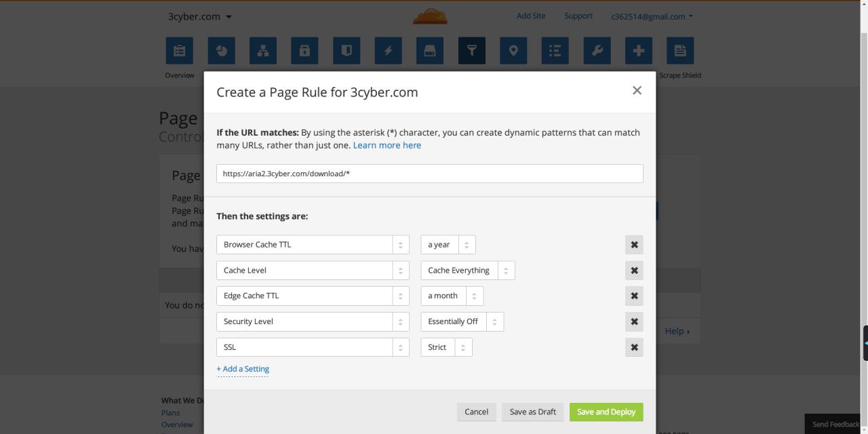Open the Caching drive icon
The image size is (868, 434).
430,51
